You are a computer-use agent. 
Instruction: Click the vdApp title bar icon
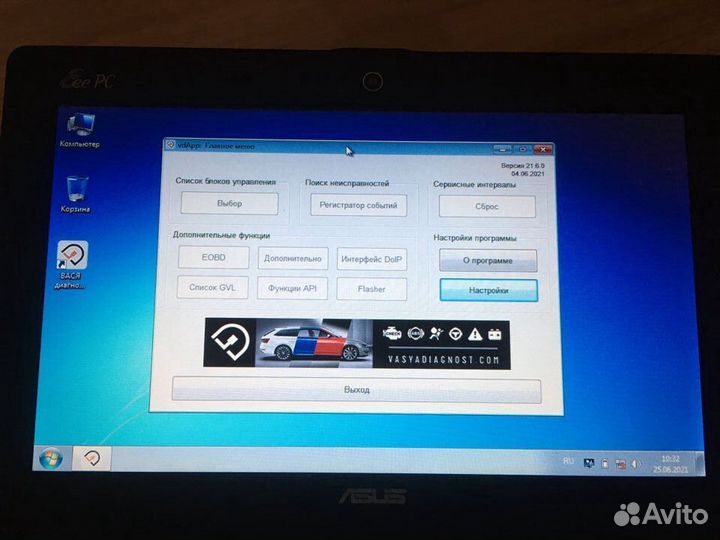(170, 146)
